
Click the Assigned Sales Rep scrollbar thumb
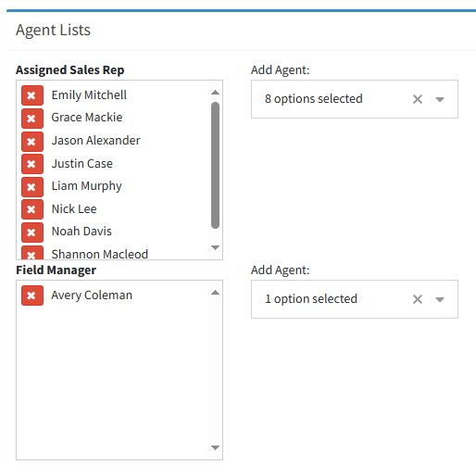pos(215,165)
